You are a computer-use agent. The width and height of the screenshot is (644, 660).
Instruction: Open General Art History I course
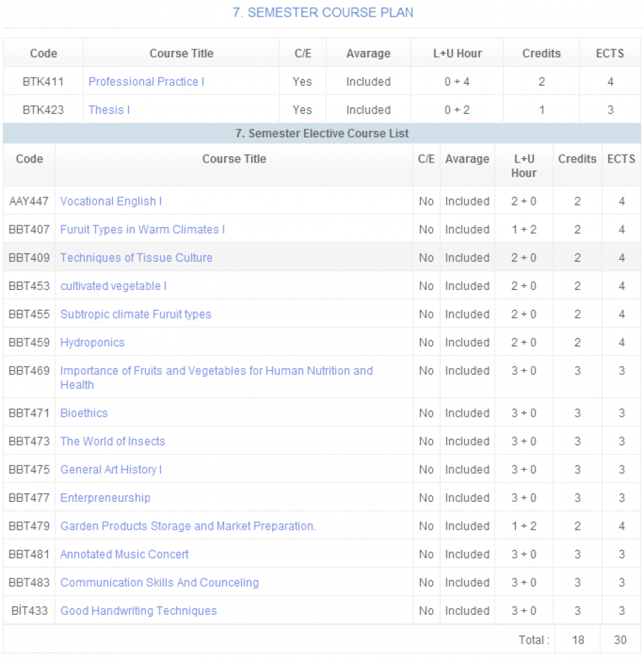pos(111,470)
